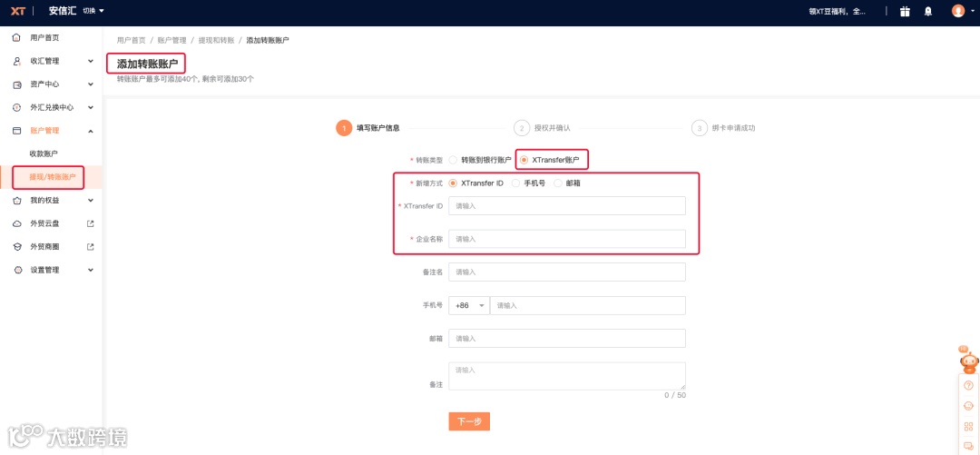The image size is (980, 455).
Task: Click the help question mark icon
Action: (969, 386)
